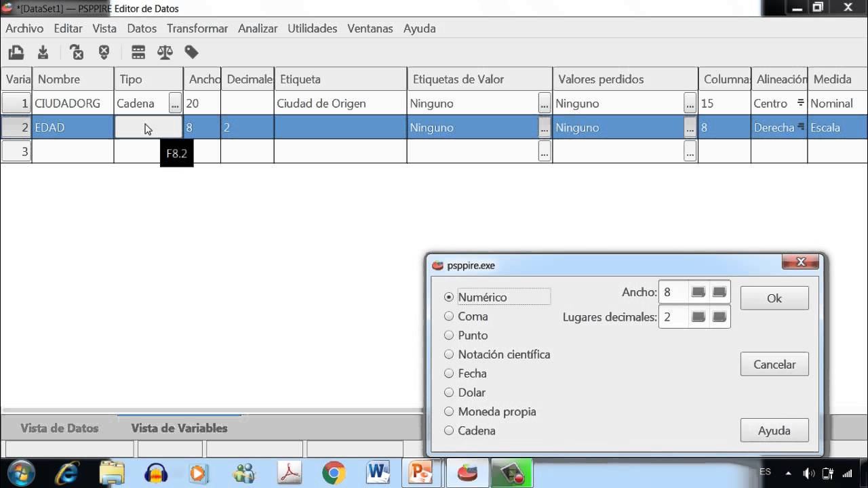Click the ES language indicator
868x488 pixels.
coord(765,472)
